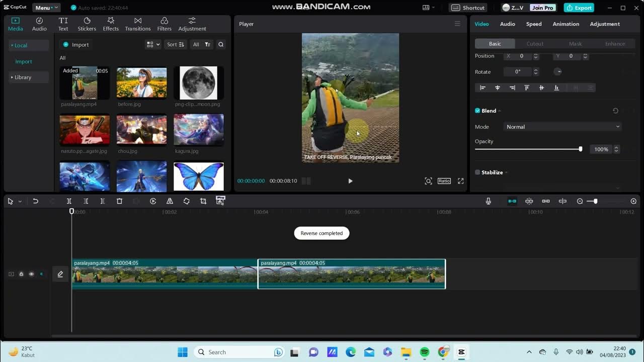Image resolution: width=644 pixels, height=362 pixels.
Task: Open the Text tab
Action: point(63,24)
